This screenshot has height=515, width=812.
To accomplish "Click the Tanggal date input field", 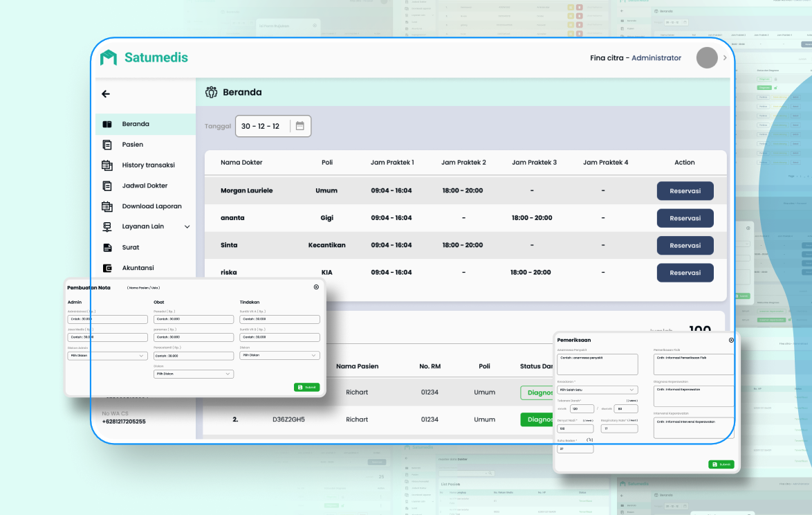I will coord(273,126).
